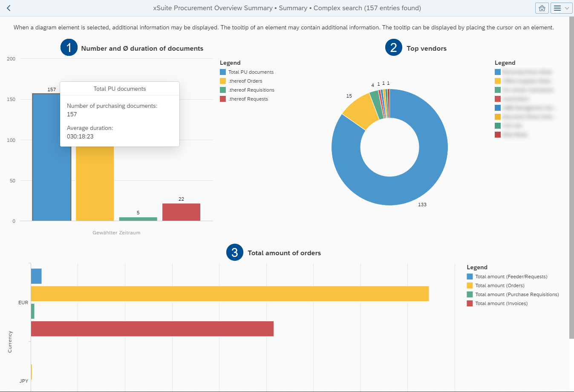Open the dropdown chevron beside the menu button
574x392 pixels.
point(566,8)
